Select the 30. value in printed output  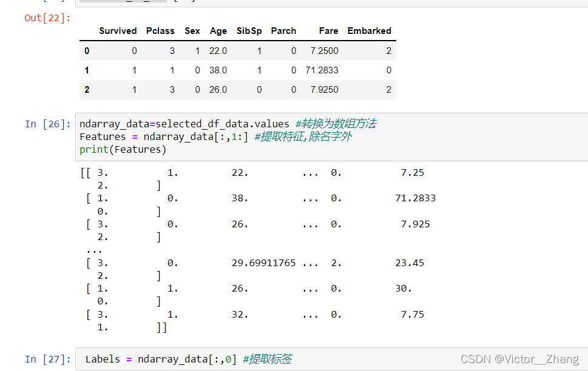tap(404, 289)
